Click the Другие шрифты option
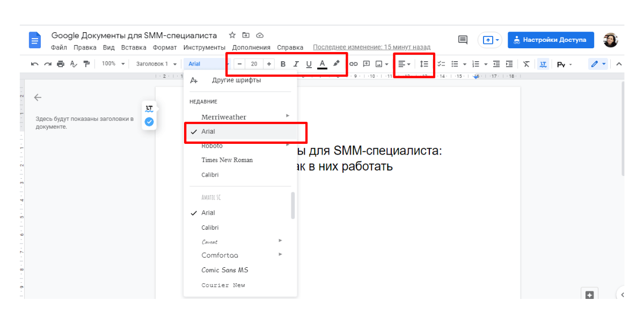The width and height of the screenshot is (644, 322). click(x=236, y=80)
